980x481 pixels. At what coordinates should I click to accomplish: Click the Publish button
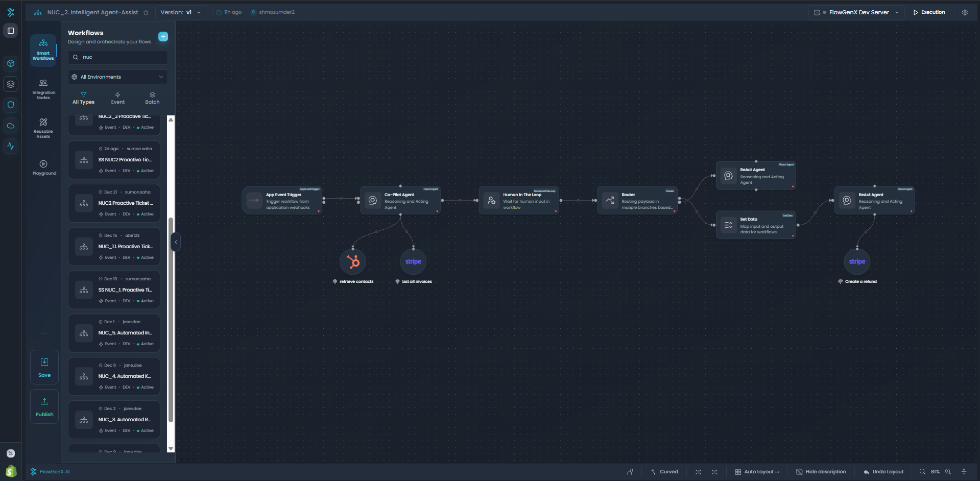(44, 407)
